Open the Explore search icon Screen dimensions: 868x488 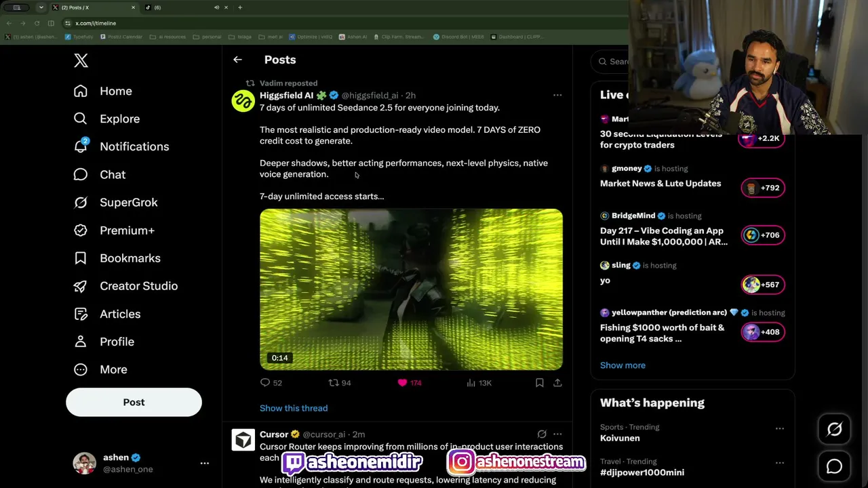click(x=81, y=119)
